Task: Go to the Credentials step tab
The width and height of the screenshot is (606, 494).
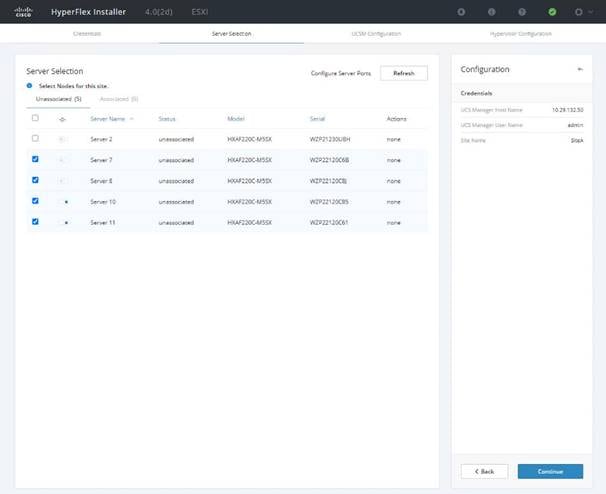Action: pyautogui.click(x=87, y=34)
